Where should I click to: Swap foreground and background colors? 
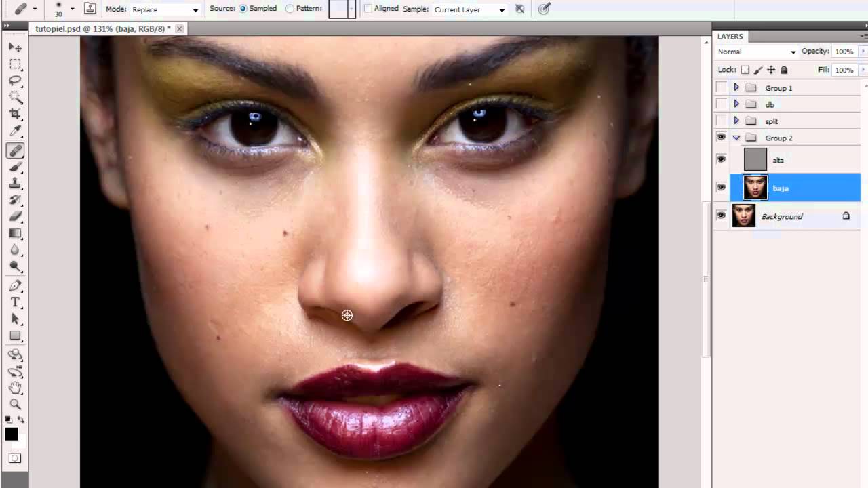21,420
